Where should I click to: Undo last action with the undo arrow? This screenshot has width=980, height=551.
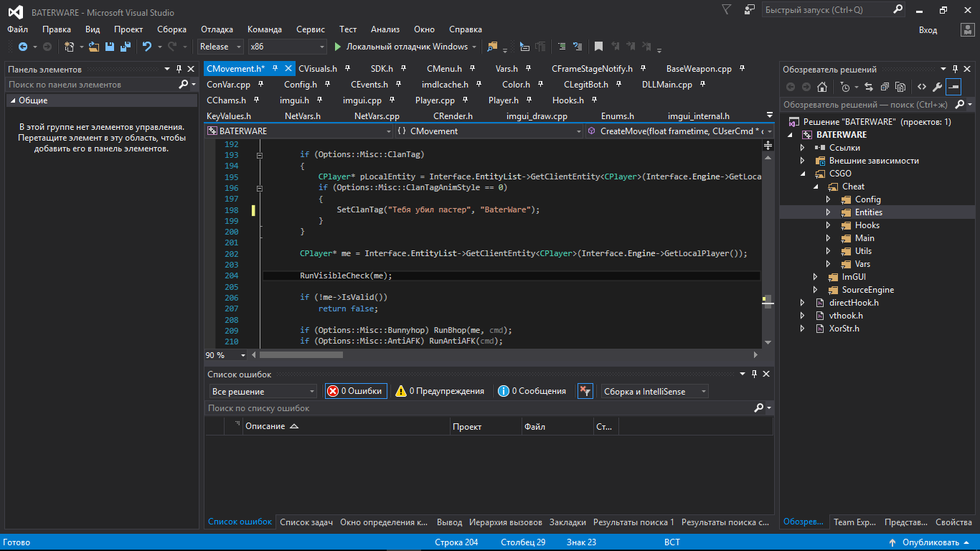(147, 47)
